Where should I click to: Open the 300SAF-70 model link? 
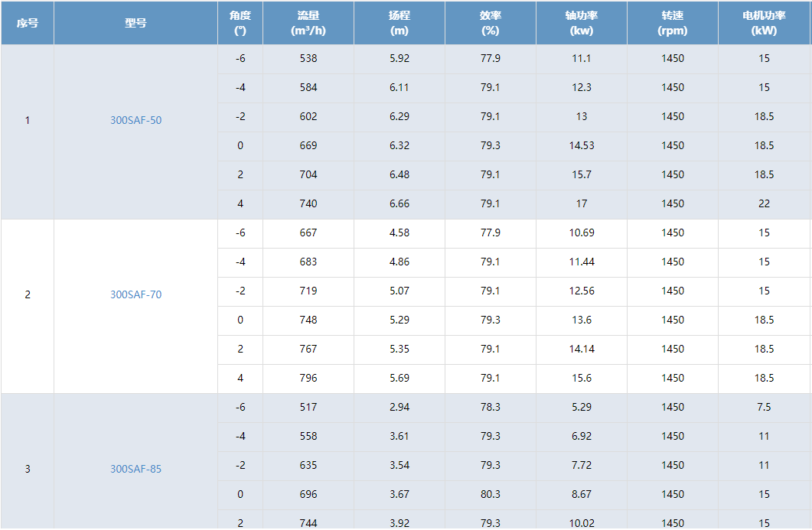pos(135,294)
